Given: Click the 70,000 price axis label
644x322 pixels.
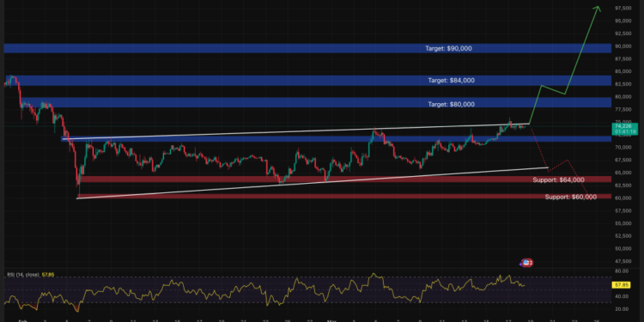Looking at the screenshot, I should pos(623,148).
